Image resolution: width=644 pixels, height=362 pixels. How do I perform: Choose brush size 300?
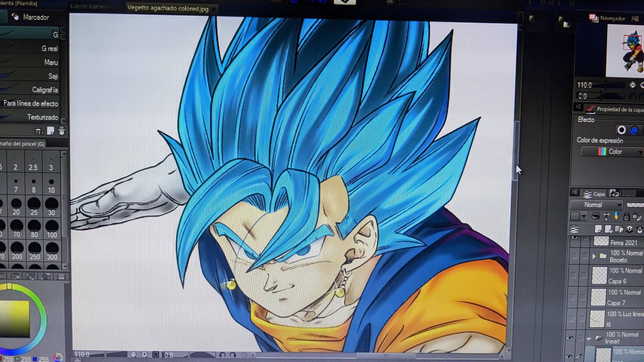pyautogui.click(x=52, y=251)
